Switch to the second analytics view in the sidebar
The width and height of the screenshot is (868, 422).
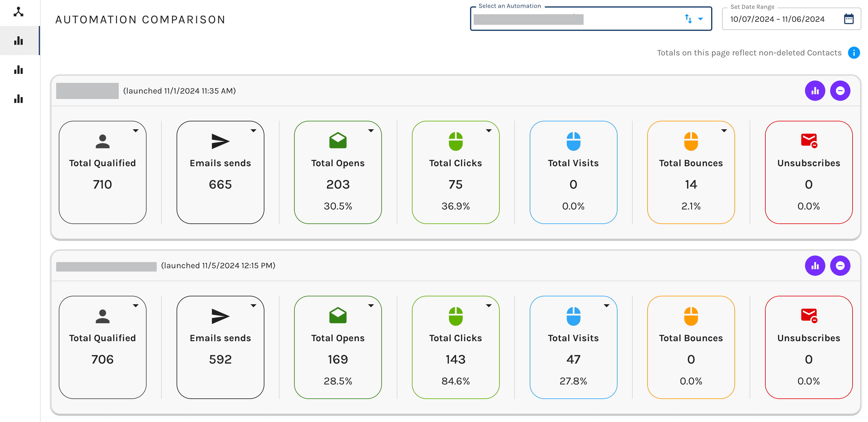tap(18, 70)
